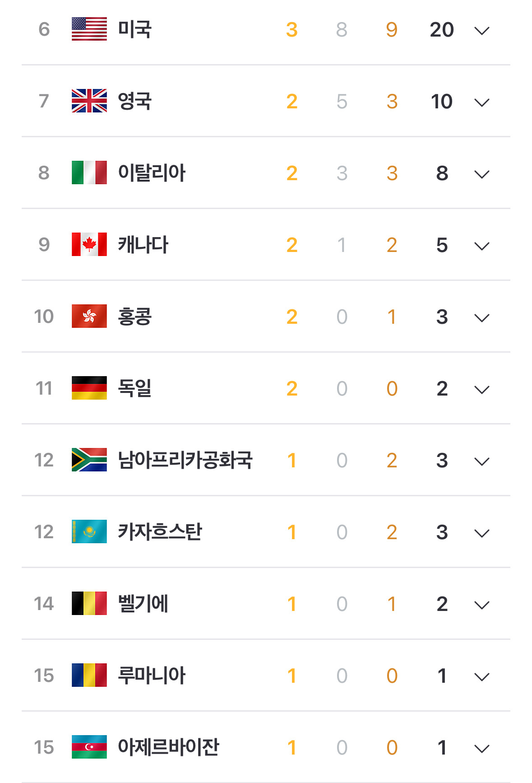Viewport: 532px width, 783px height.
Task: Expand the 이탈리아 row chevron
Action: (481, 174)
